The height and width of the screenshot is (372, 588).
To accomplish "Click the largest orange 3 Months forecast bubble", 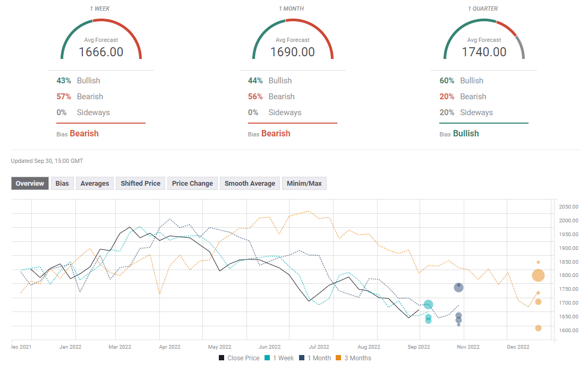I will point(539,275).
